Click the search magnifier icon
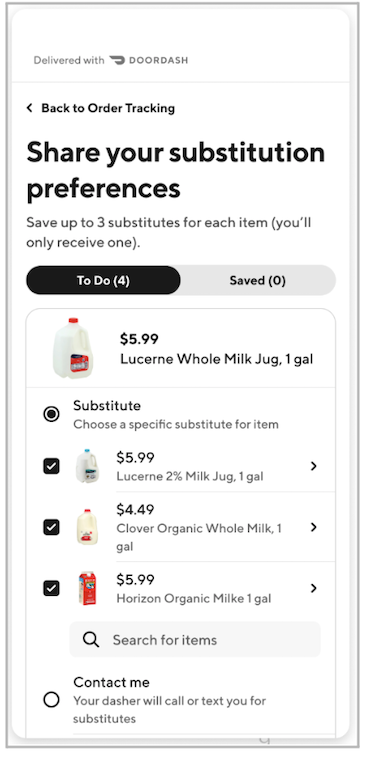The height and width of the screenshot is (757, 365). (x=91, y=640)
